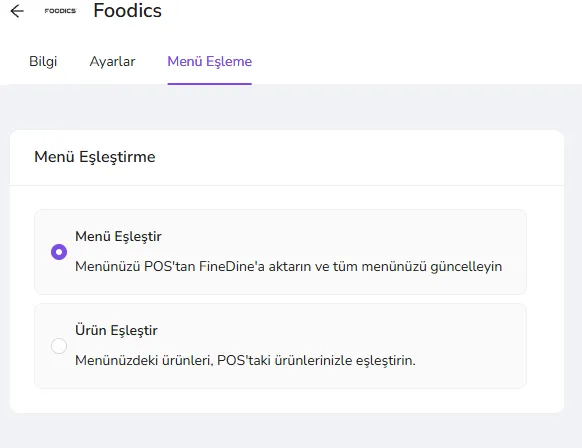582x448 pixels.
Task: Click the purple underline beneath Menü Eşleme
Action: coord(210,84)
